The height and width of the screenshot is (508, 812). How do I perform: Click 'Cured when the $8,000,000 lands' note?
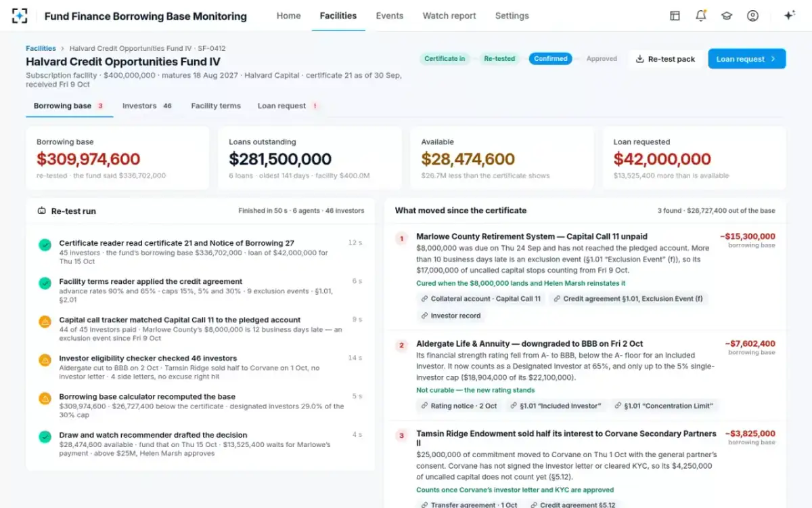[x=521, y=283]
